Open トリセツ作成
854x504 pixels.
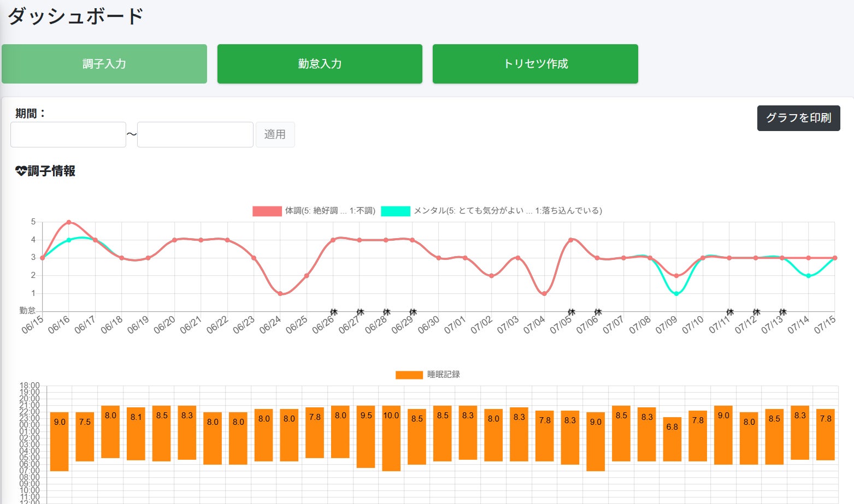click(x=535, y=64)
